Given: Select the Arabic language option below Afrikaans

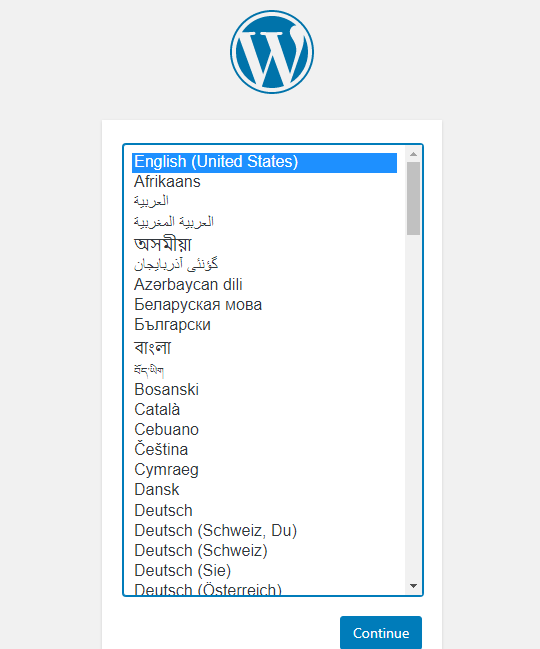Looking at the screenshot, I should point(264,202).
